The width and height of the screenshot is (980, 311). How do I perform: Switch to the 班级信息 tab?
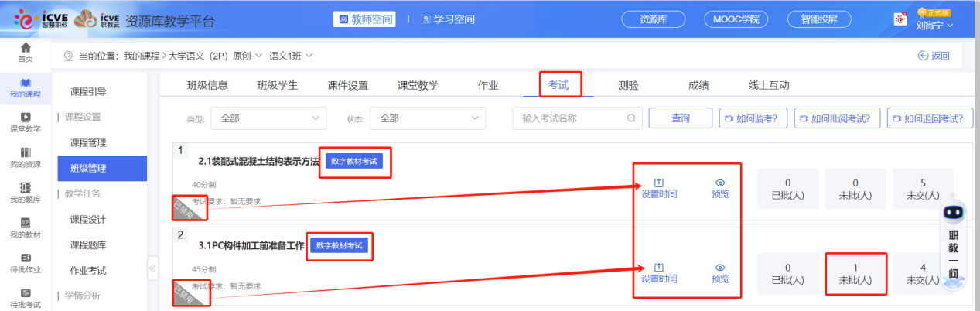pos(207,85)
